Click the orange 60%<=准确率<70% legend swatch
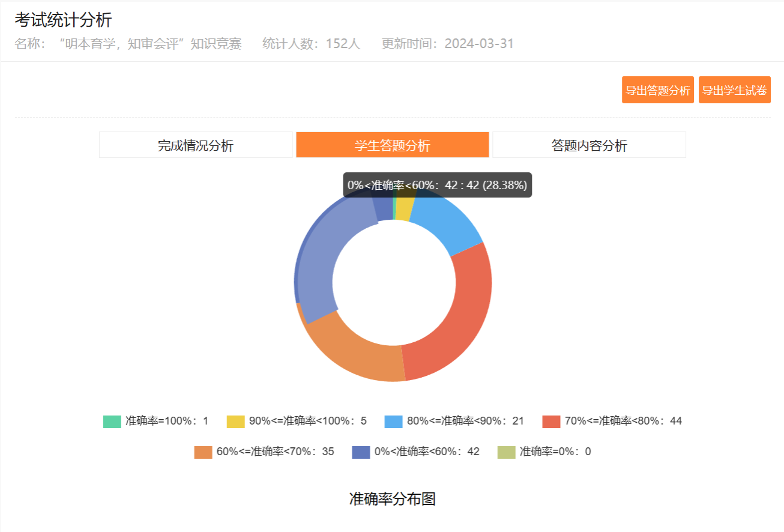Image resolution: width=784 pixels, height=532 pixels. (204, 452)
